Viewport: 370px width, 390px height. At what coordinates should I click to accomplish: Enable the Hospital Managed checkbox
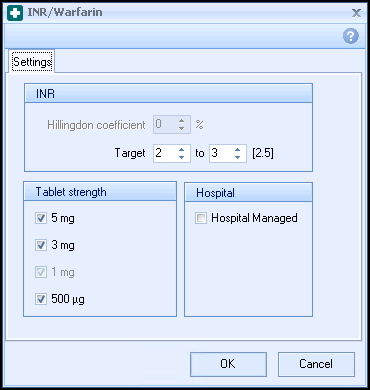click(x=201, y=218)
